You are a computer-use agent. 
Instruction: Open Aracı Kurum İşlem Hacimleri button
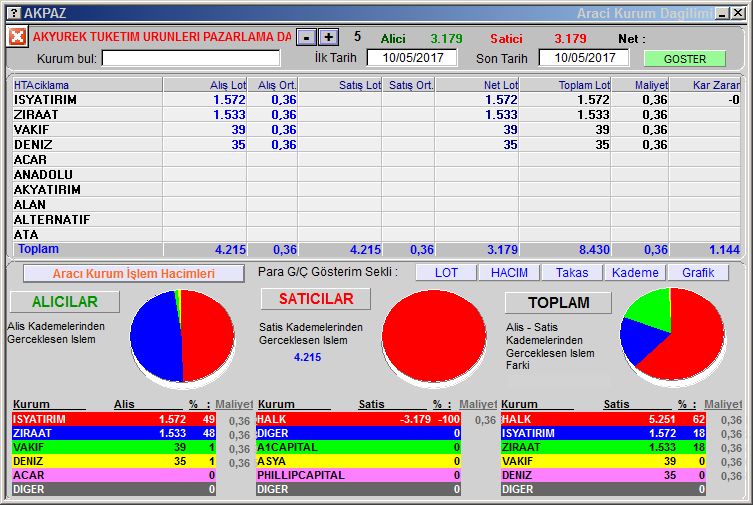point(134,274)
